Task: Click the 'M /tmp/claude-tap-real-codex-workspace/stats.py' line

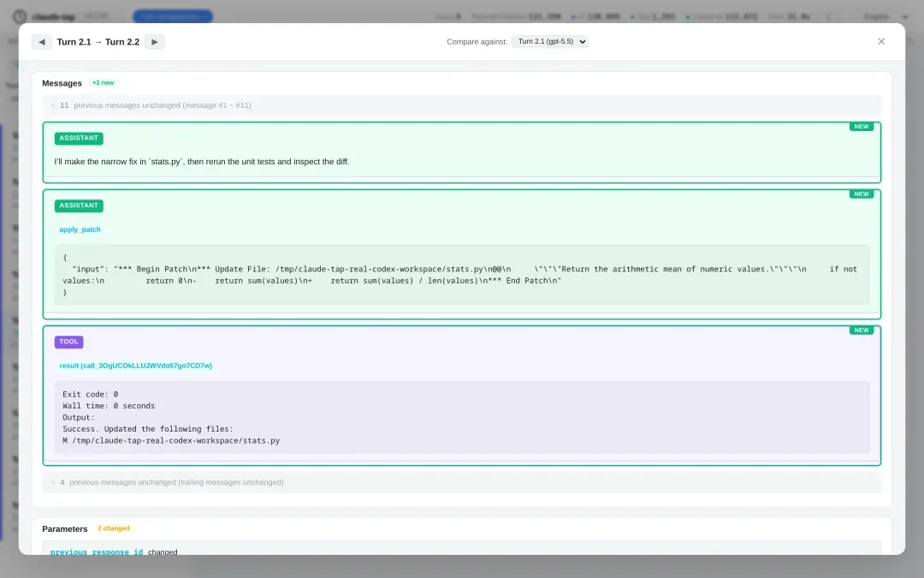Action: 171,441
